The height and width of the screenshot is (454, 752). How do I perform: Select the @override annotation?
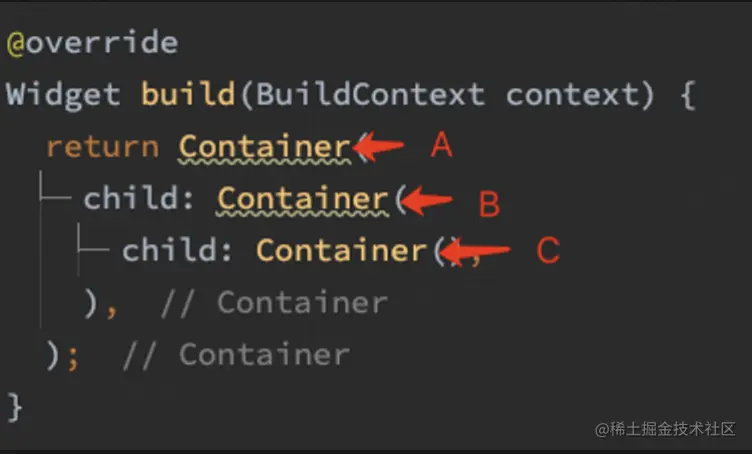click(92, 43)
